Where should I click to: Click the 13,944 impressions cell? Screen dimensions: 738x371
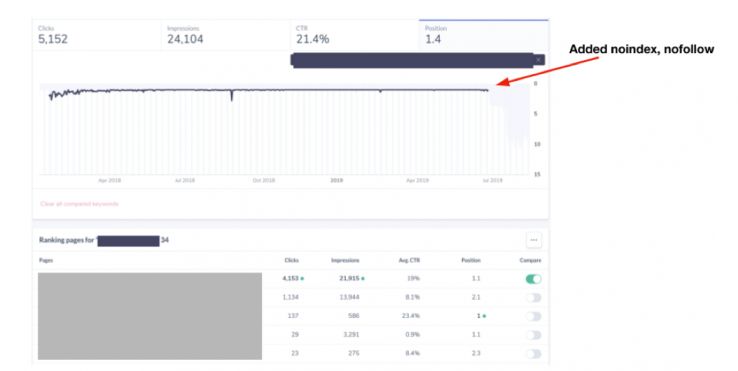(349, 297)
